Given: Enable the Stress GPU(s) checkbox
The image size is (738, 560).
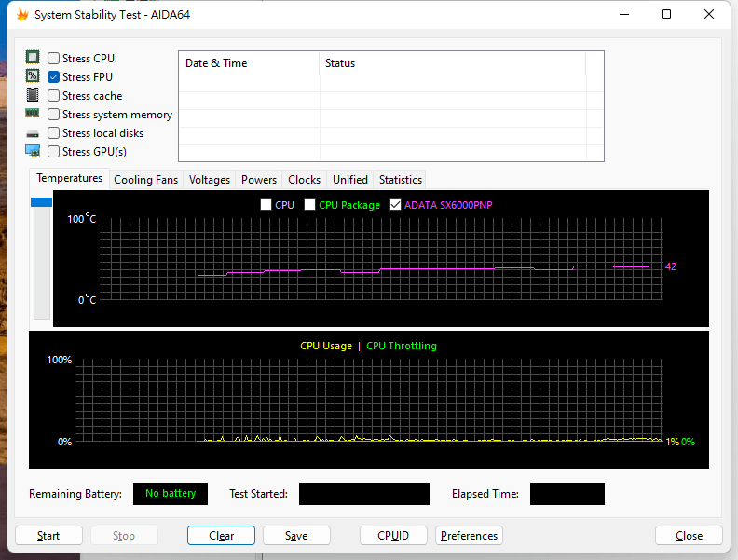Looking at the screenshot, I should tap(54, 152).
